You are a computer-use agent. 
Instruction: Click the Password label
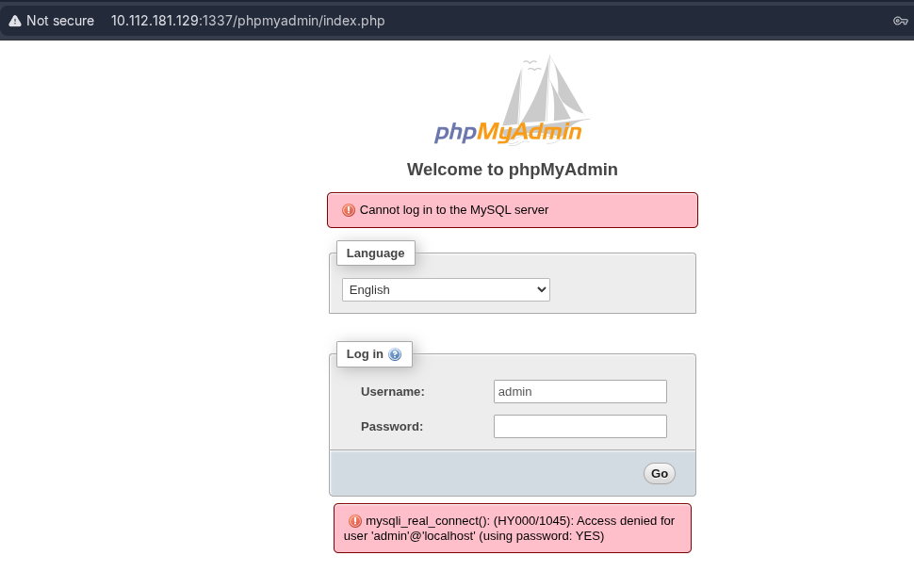click(x=392, y=426)
